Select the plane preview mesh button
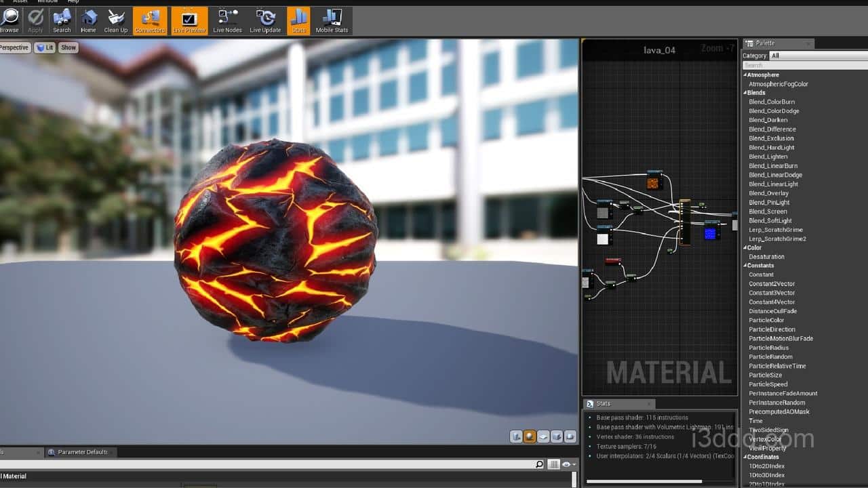Screen dimensions: 868x488 (543, 437)
